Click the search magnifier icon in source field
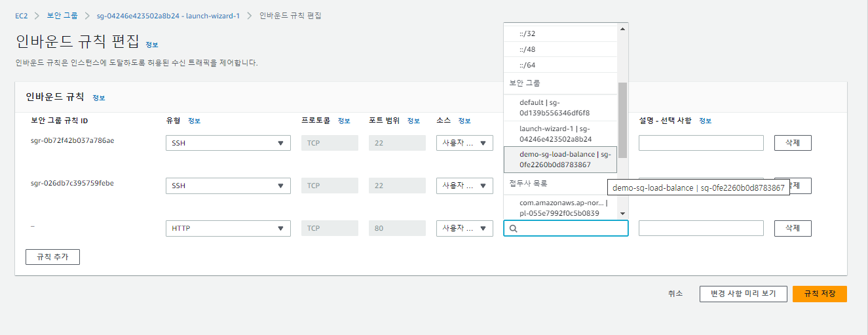Image resolution: width=868 pixels, height=335 pixels. click(514, 228)
